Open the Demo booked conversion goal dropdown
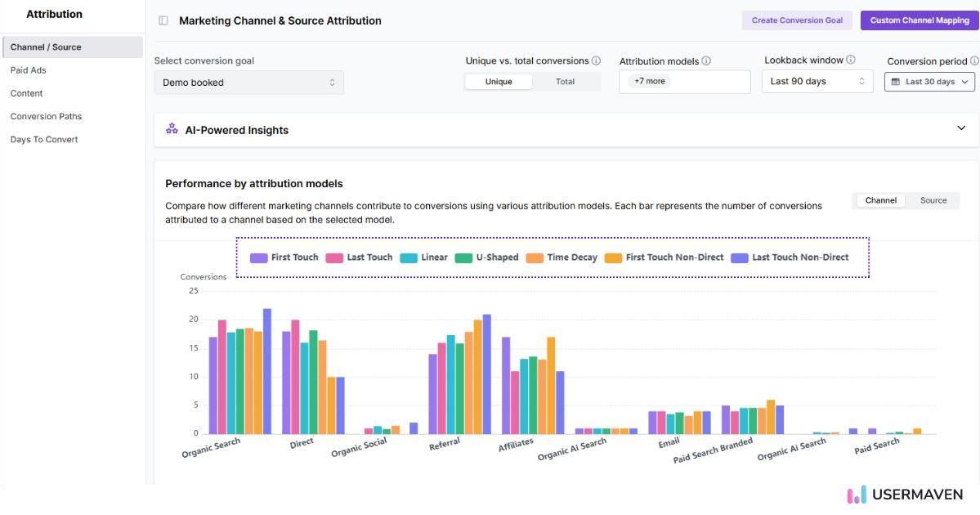 click(248, 81)
